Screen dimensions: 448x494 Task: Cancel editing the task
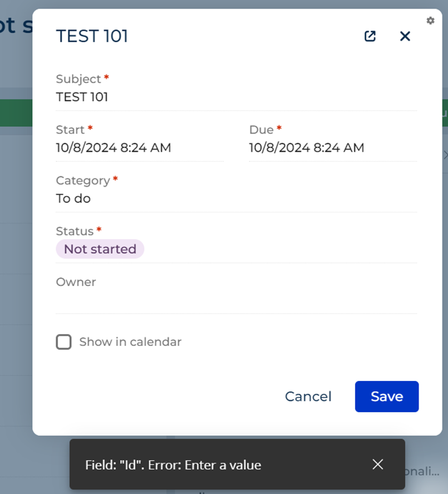point(308,397)
